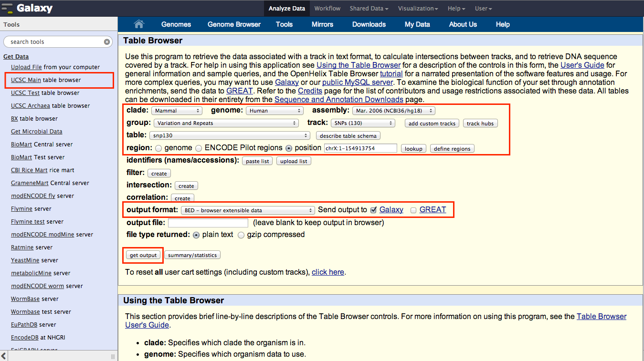Click the position text field chrX:1-154913754
The image size is (644, 361).
point(360,148)
